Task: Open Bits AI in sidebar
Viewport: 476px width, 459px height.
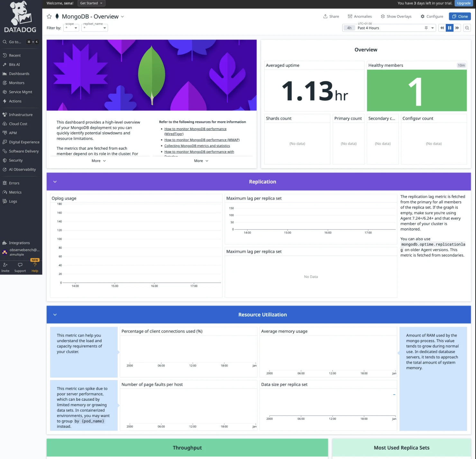Action: 14,64
